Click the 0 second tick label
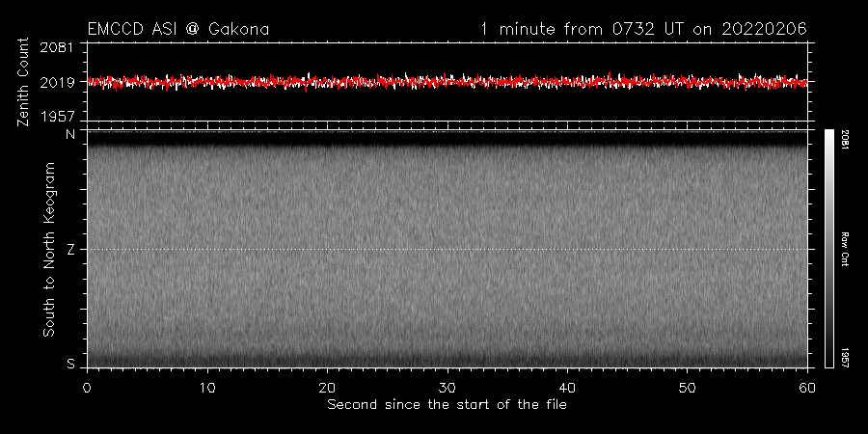The height and width of the screenshot is (434, 868). click(x=87, y=388)
